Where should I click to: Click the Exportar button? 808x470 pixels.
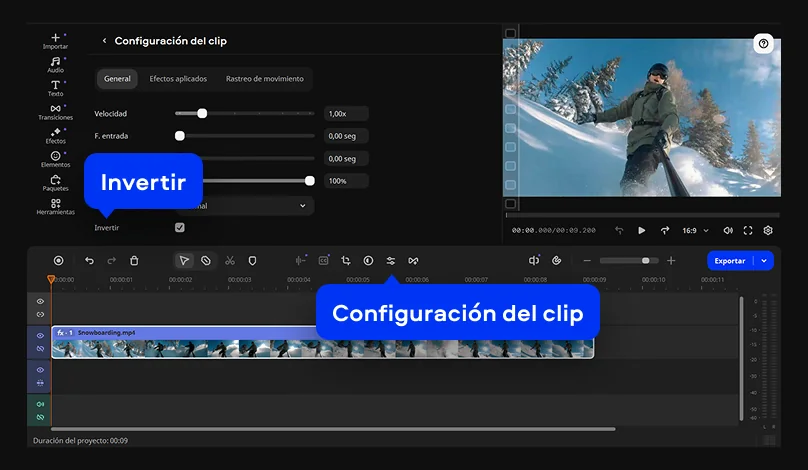point(729,260)
